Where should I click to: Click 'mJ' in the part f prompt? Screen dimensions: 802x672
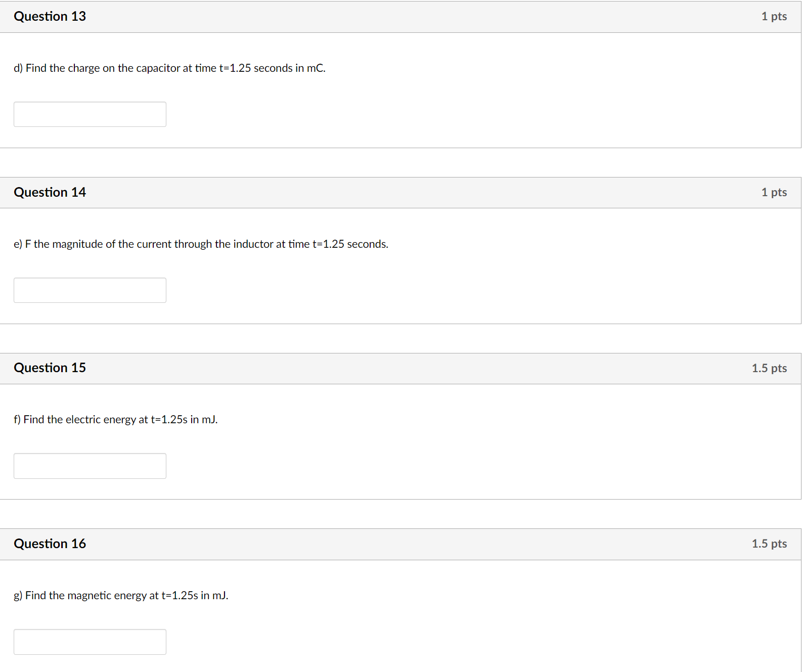pyautogui.click(x=209, y=420)
